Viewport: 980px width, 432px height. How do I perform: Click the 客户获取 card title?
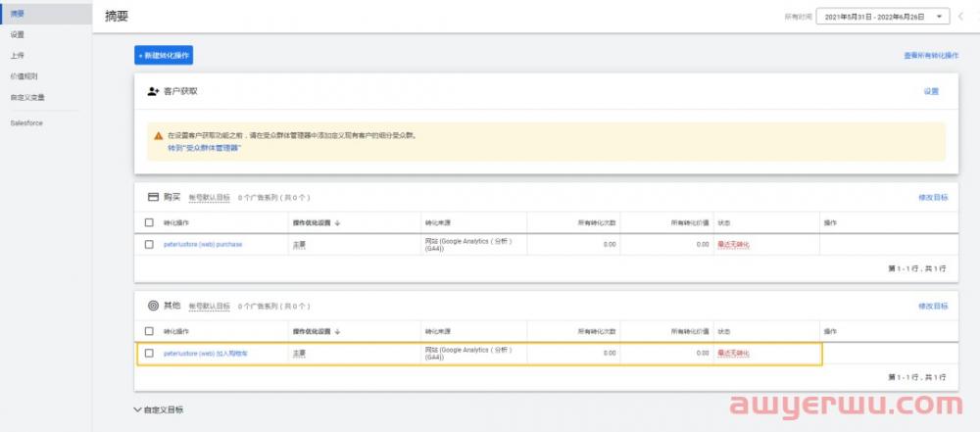(x=180, y=91)
